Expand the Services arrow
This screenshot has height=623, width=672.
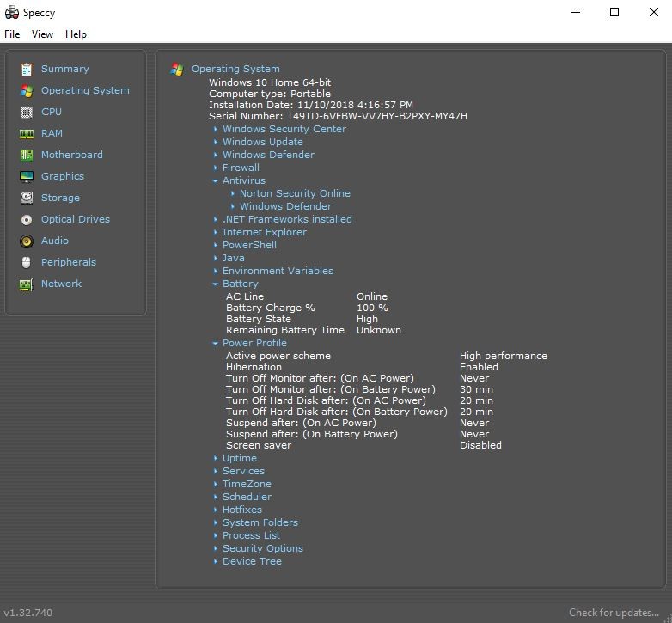(x=216, y=471)
